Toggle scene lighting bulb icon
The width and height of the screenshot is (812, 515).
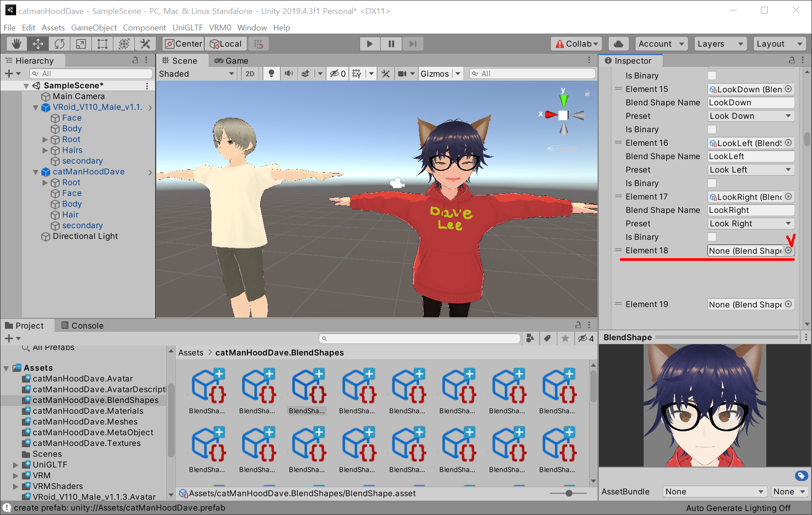(x=271, y=74)
